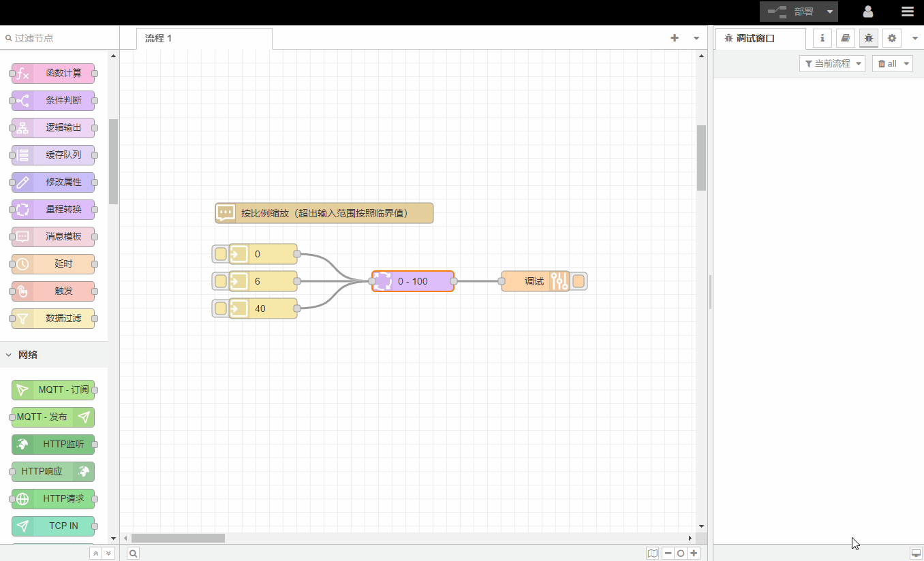The height and width of the screenshot is (561, 924).
Task: Toggle the navigator map icon
Action: (653, 554)
